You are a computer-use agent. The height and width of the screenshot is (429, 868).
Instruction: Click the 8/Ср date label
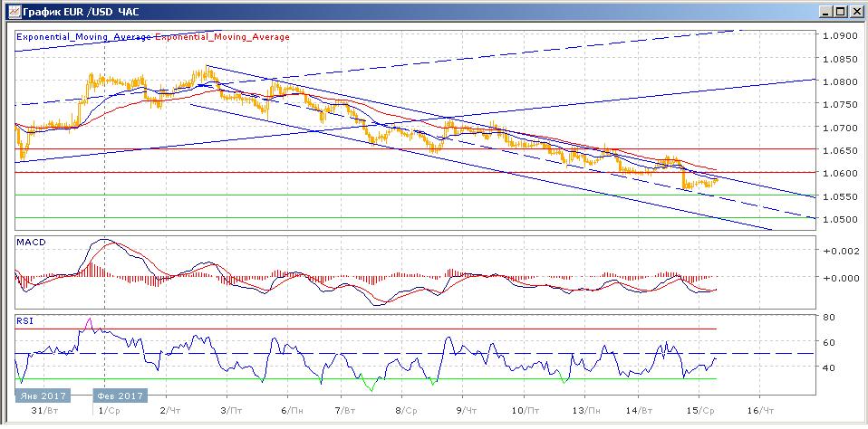407,411
